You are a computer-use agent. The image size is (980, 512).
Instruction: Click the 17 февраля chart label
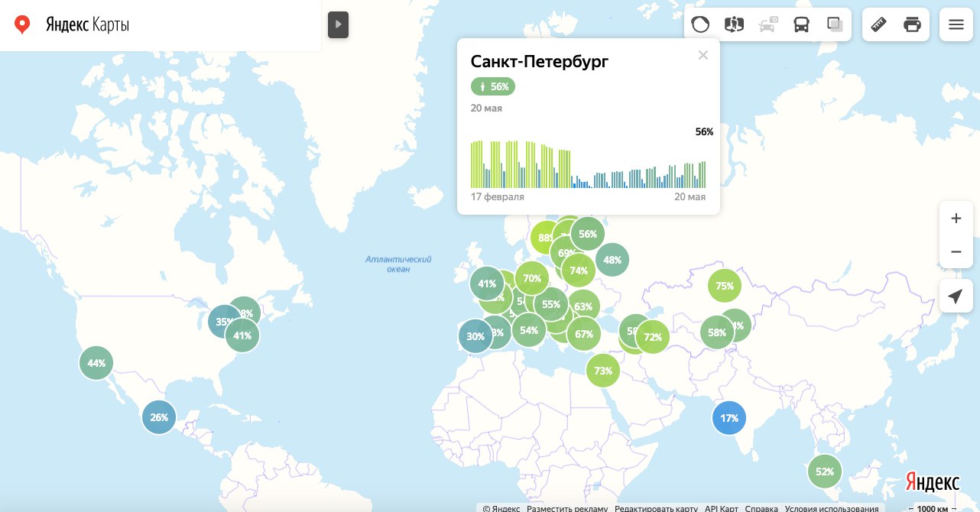click(x=498, y=197)
